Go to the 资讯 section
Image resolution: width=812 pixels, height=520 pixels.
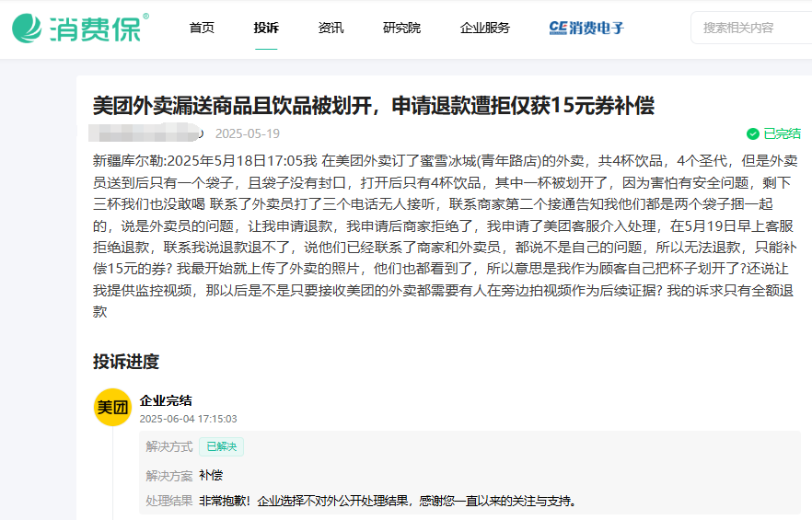[331, 28]
